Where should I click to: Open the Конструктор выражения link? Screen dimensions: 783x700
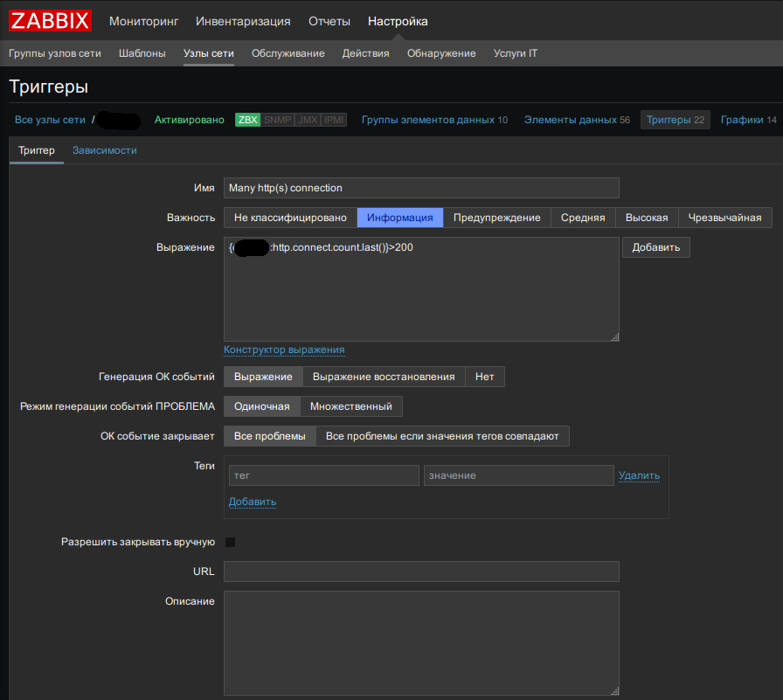click(x=284, y=350)
